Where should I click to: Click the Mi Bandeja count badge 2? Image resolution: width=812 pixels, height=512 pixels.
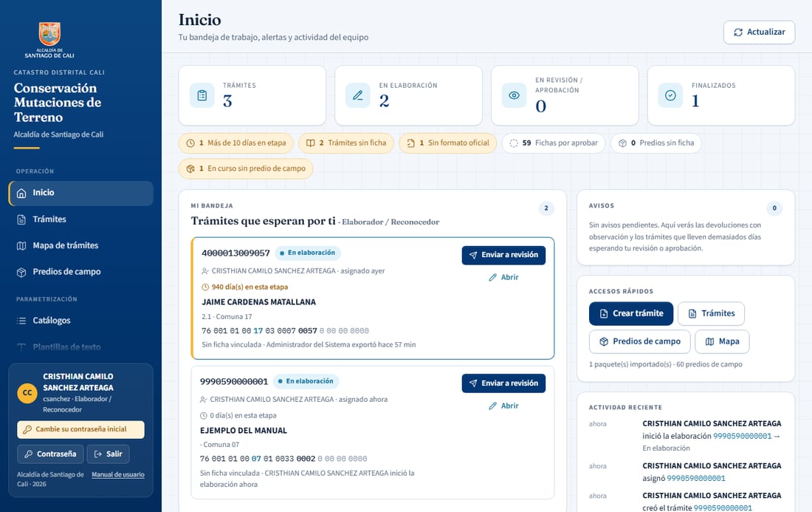click(x=546, y=208)
